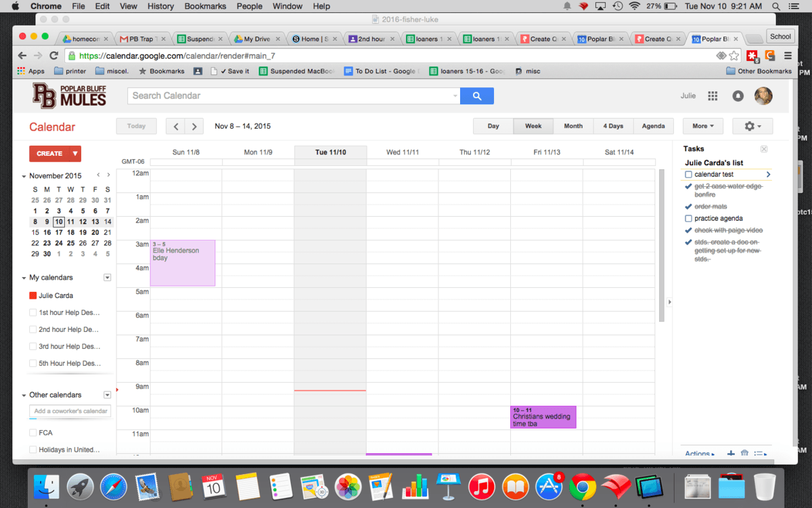The image size is (812, 508).
Task: Launch iTunes from the dock
Action: 481,486
